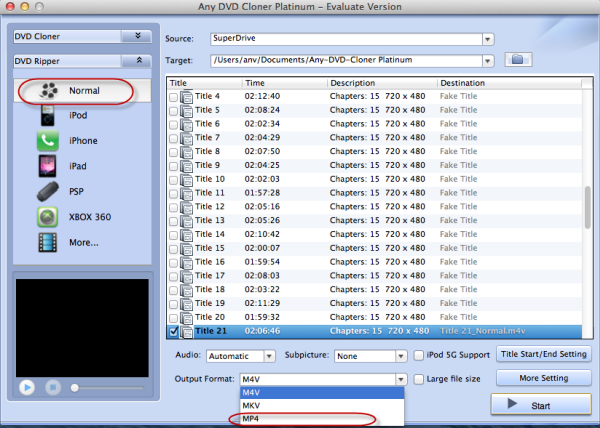600x428 pixels.
Task: Click the Description column header
Action: [x=382, y=83]
